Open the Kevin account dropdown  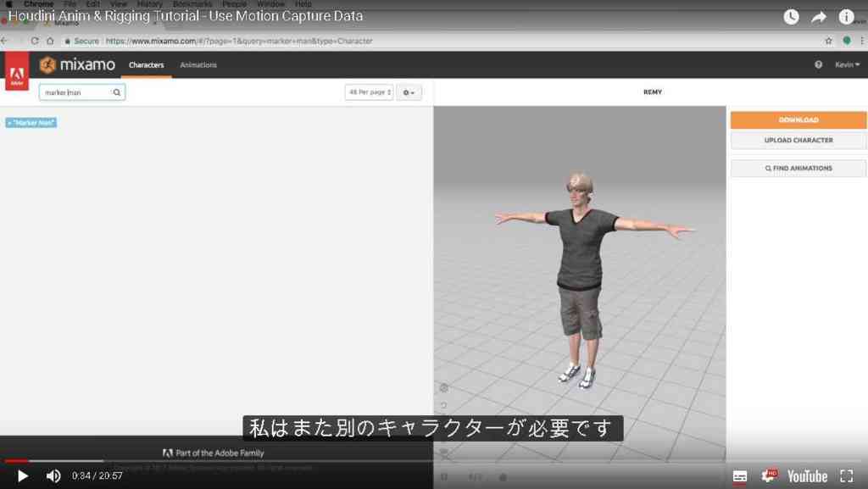(x=847, y=64)
